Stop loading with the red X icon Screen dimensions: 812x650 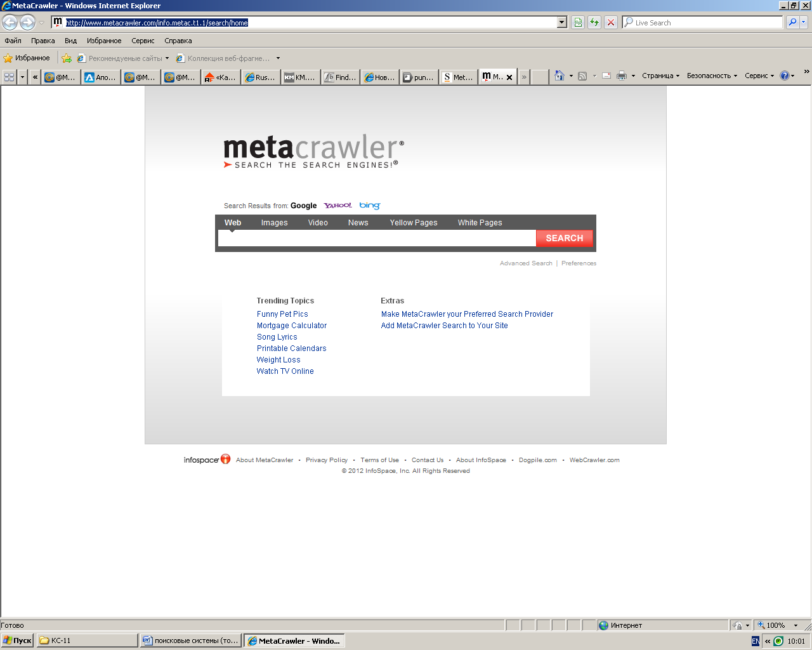(x=611, y=22)
